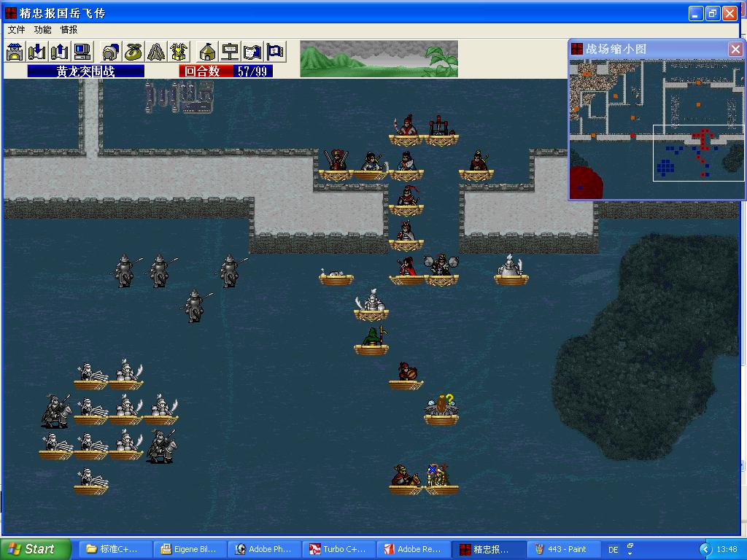747x560 pixels.
Task: Click the scroll with up arrow icon
Action: click(60, 52)
